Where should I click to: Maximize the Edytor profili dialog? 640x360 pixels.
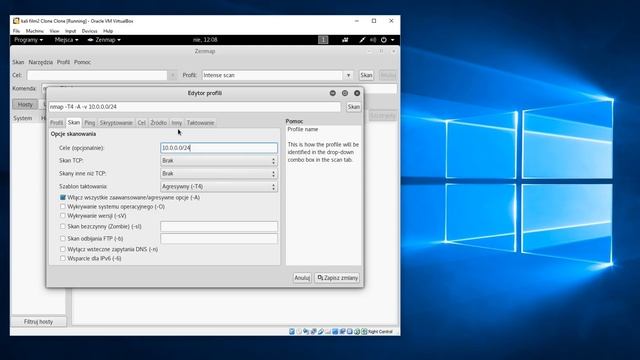tap(345, 93)
